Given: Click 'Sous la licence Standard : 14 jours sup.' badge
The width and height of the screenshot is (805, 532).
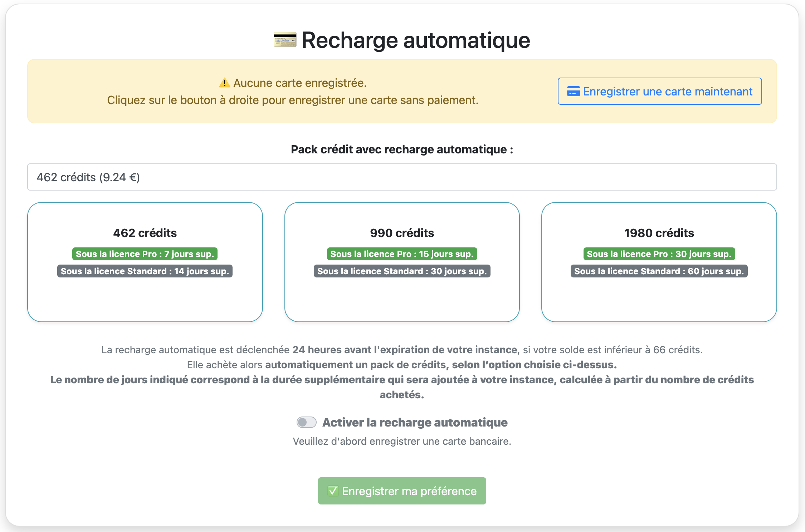Looking at the screenshot, I should pos(145,271).
